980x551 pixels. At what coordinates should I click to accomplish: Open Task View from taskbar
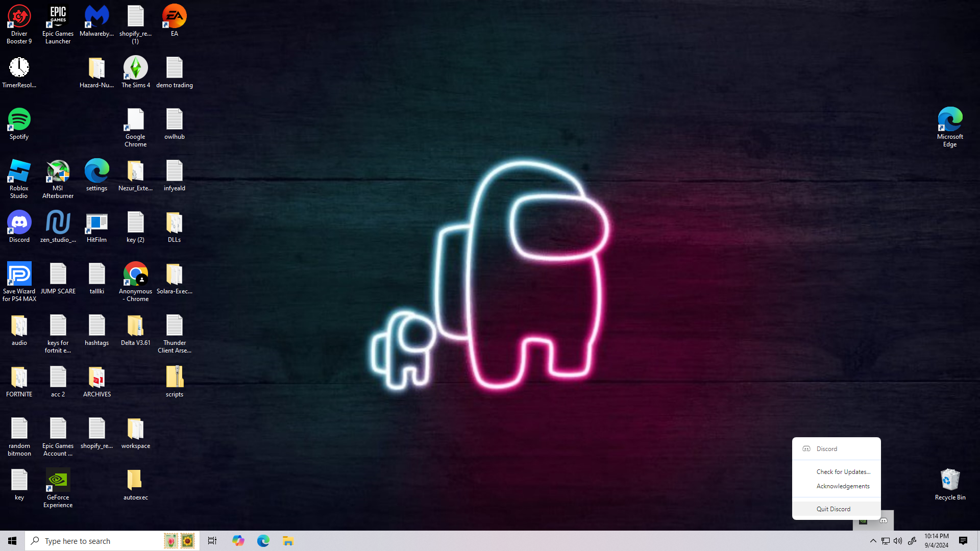click(x=212, y=541)
